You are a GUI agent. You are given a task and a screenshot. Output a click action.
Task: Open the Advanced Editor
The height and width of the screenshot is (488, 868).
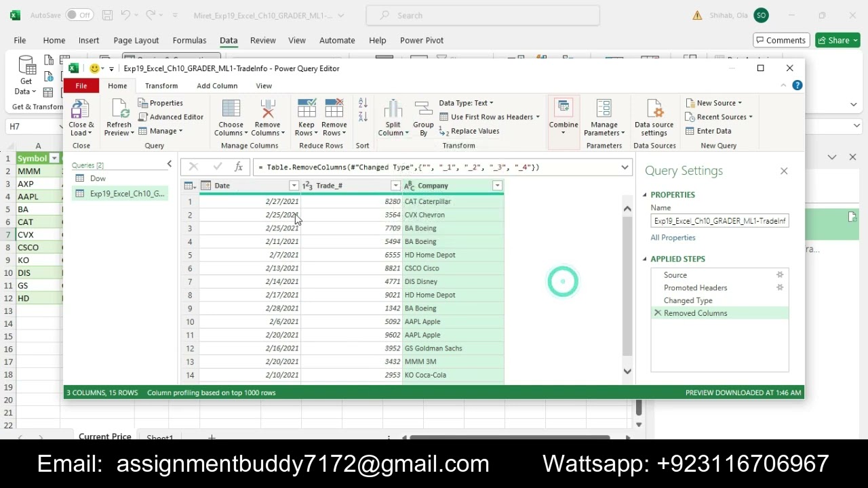(x=171, y=117)
